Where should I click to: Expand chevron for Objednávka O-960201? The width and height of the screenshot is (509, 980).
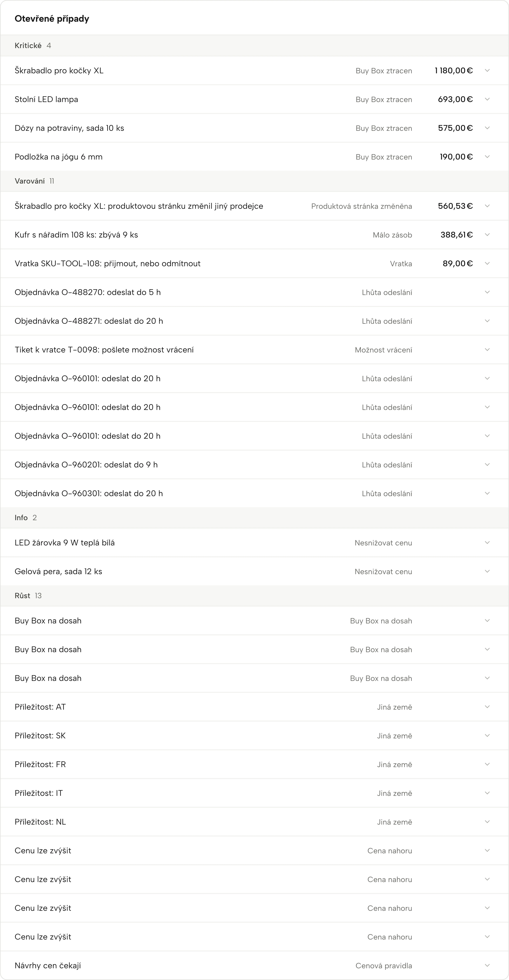487,464
